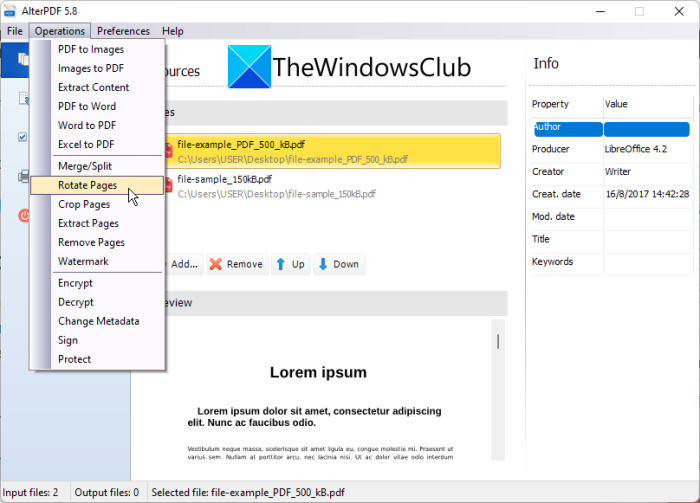Click the AlterPDF title bar icon
Image resolution: width=700 pixels, height=503 pixels.
coord(10,11)
